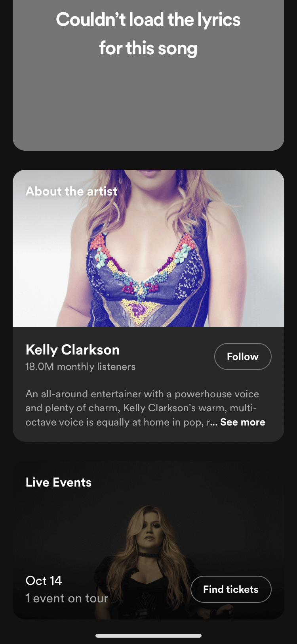Open Kelly Clarkson's artist name heading
297x644 pixels.
point(72,350)
